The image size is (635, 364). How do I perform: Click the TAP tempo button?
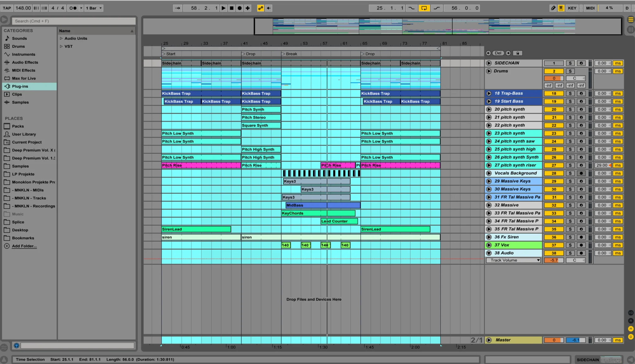(7, 8)
